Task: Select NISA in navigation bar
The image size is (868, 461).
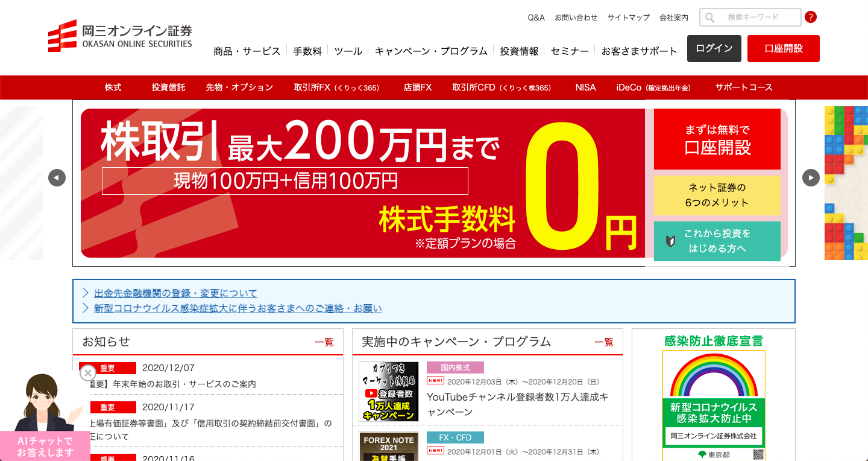Action: click(x=585, y=87)
